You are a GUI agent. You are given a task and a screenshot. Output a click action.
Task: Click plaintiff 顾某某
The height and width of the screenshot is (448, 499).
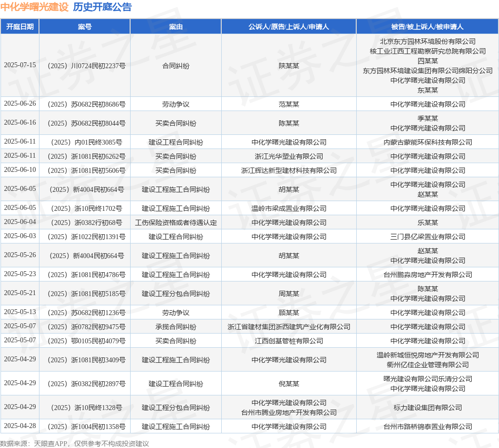tap(288, 313)
